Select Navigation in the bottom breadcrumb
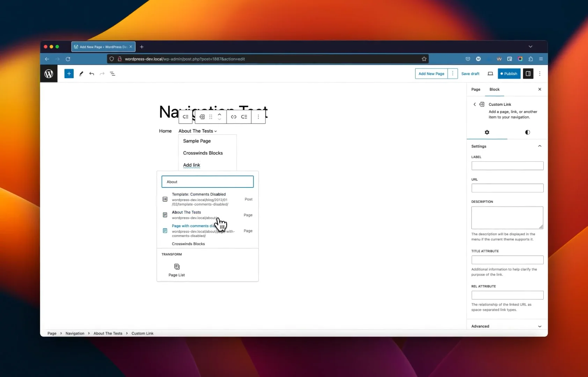 75,333
